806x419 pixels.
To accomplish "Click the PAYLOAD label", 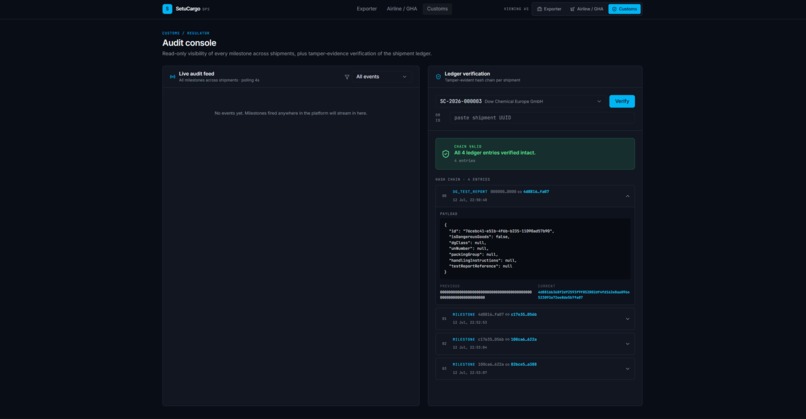I will click(x=448, y=213).
